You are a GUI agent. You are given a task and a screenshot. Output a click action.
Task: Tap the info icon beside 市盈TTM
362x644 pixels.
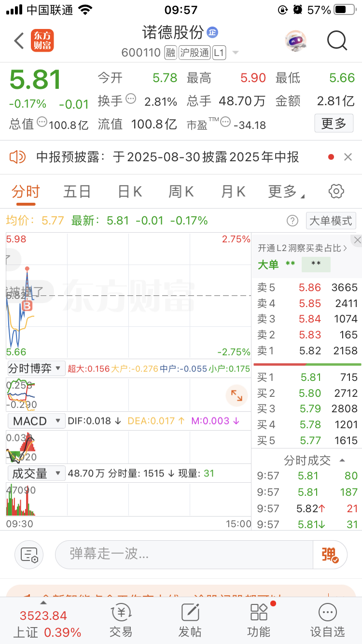[225, 122]
